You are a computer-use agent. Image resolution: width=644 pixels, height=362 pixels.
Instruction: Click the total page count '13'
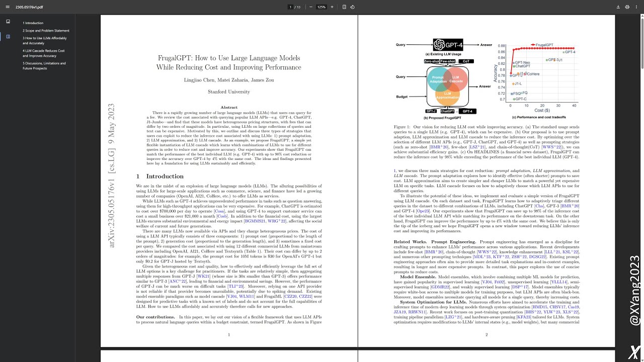click(299, 7)
